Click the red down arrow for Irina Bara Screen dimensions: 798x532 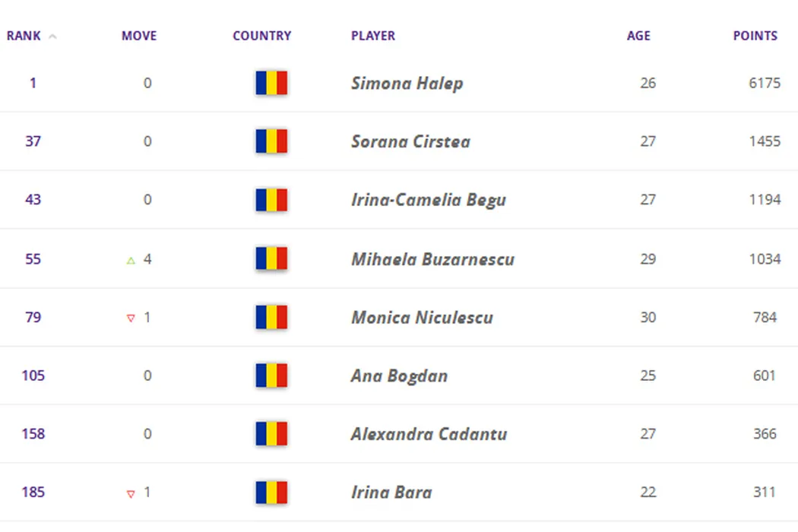(131, 494)
